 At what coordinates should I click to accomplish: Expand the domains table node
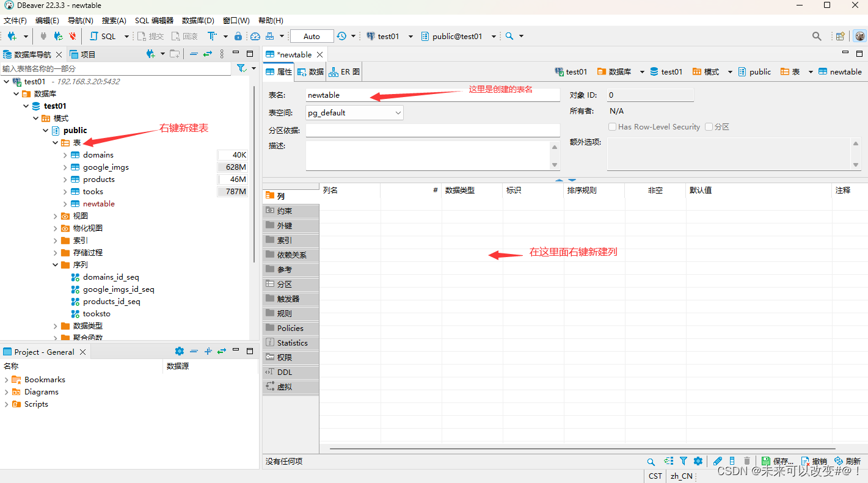[65, 154]
